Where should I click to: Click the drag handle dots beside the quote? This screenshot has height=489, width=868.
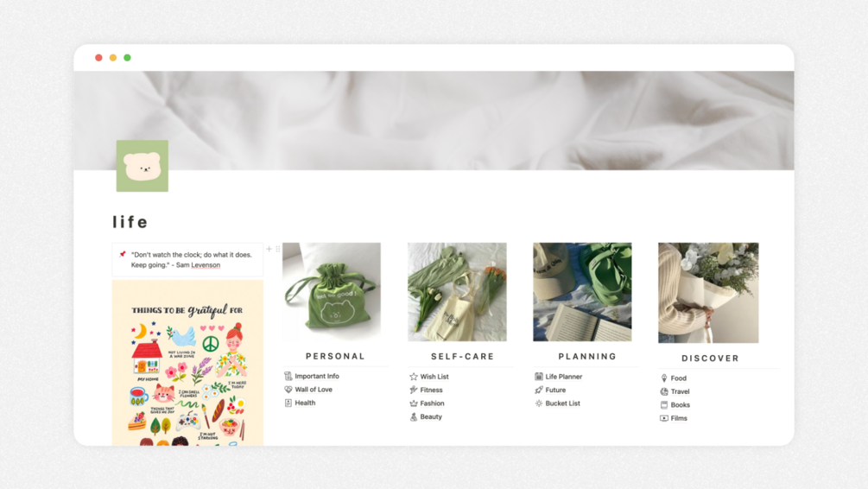pyautogui.click(x=278, y=249)
